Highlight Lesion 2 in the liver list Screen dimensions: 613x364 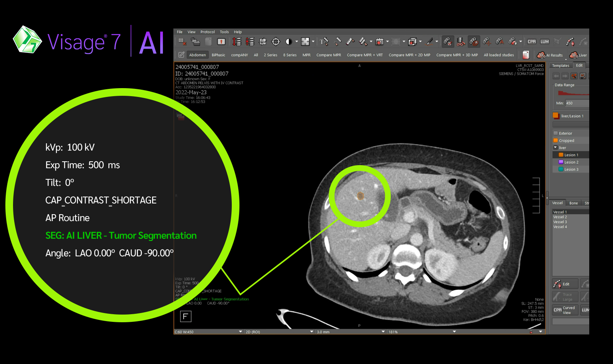[570, 162]
